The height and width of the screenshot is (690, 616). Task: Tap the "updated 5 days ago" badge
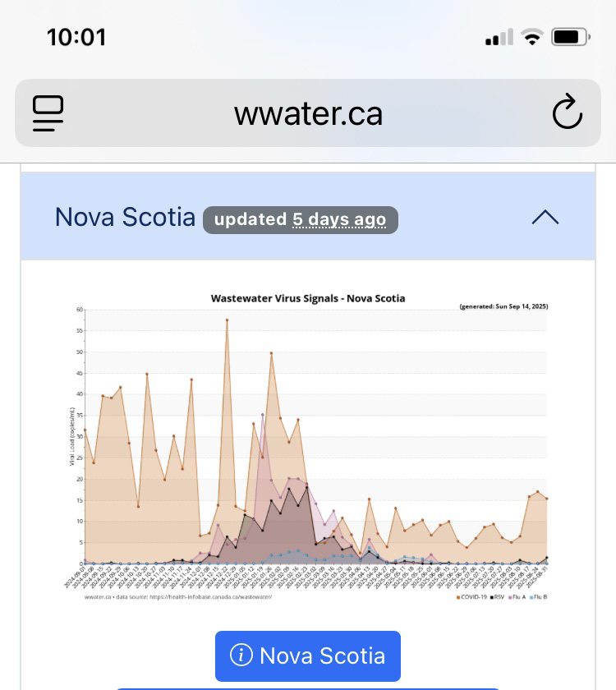300,219
